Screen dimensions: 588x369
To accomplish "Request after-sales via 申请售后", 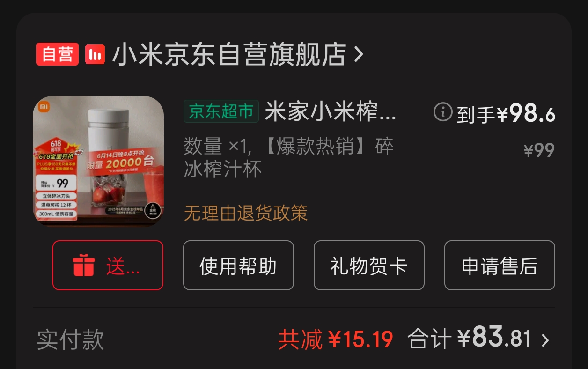I will click(500, 266).
